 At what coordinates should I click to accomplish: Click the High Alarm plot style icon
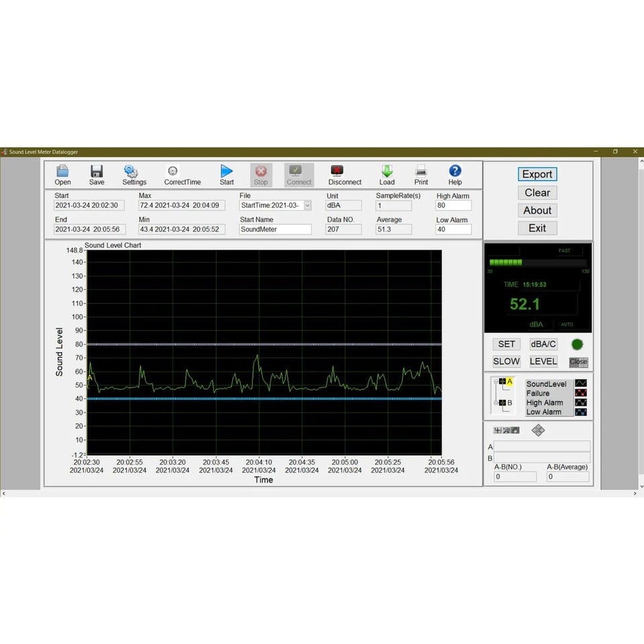[581, 402]
